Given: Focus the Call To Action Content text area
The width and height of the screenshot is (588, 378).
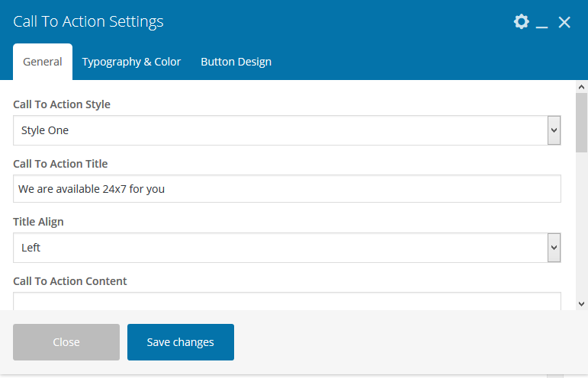Looking at the screenshot, I should point(287,302).
